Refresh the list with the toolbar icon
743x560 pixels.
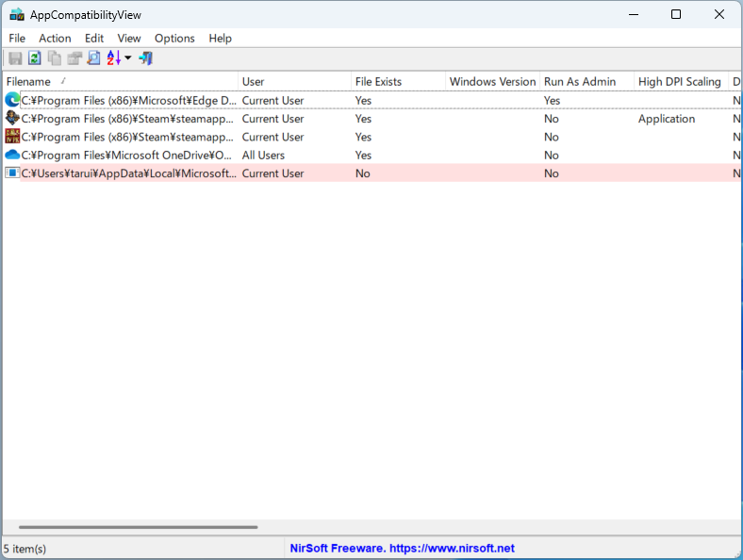click(35, 58)
